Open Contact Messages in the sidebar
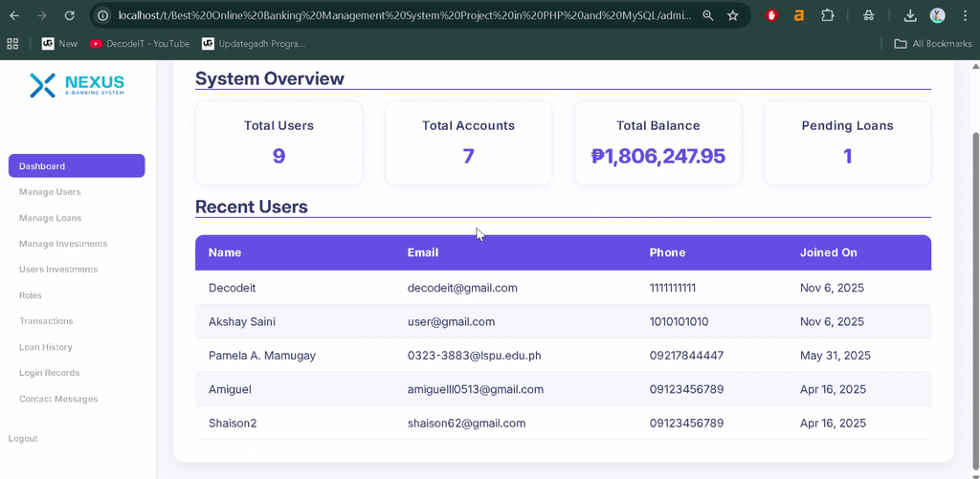Image resolution: width=980 pixels, height=479 pixels. (x=58, y=399)
